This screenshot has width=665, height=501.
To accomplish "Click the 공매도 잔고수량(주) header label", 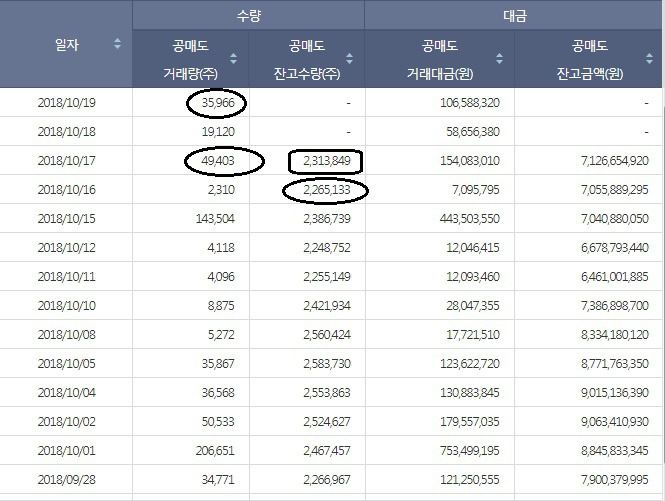I will [x=307, y=59].
